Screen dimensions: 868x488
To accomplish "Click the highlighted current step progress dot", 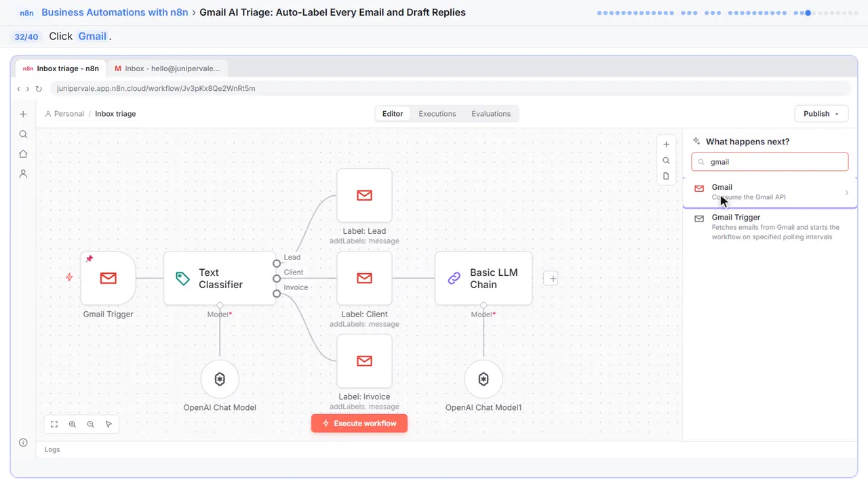I will [x=808, y=13].
